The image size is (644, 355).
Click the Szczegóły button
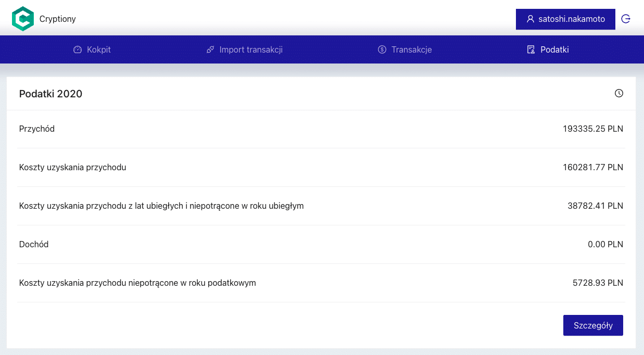tap(593, 325)
